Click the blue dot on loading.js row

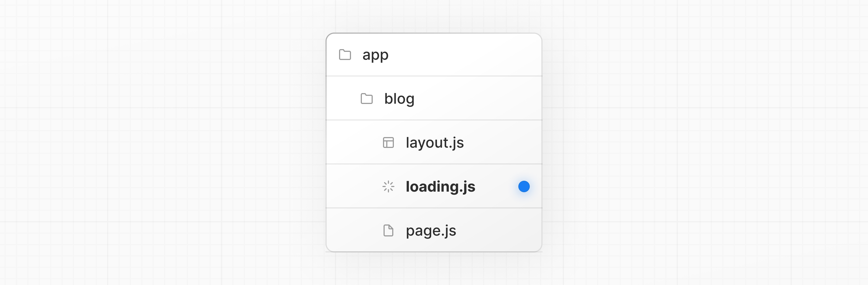tap(524, 186)
